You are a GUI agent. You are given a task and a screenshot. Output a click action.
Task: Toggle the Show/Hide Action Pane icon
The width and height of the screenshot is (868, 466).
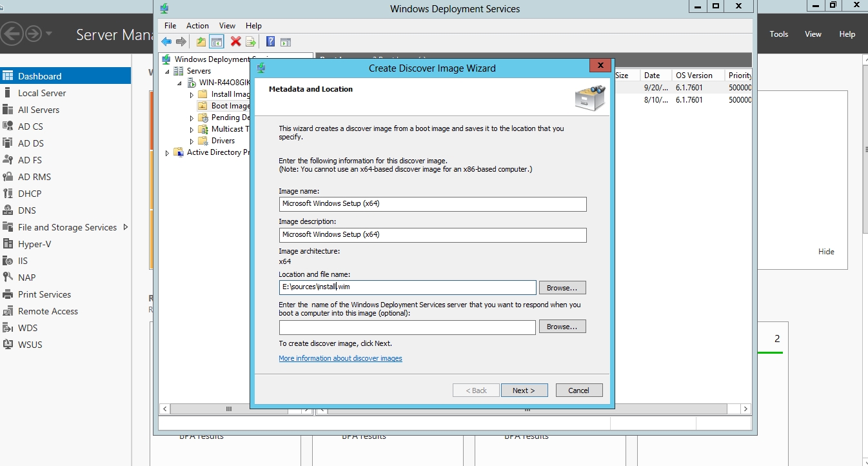(x=286, y=42)
